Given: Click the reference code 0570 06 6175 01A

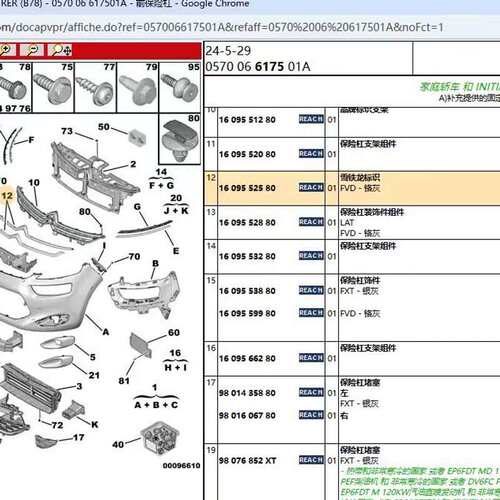Looking at the screenshot, I should (x=258, y=67).
